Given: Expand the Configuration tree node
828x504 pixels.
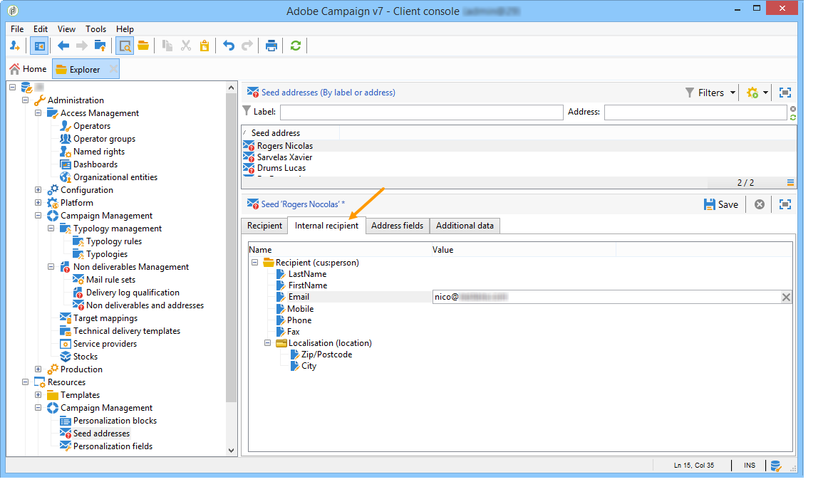Looking at the screenshot, I should (38, 189).
